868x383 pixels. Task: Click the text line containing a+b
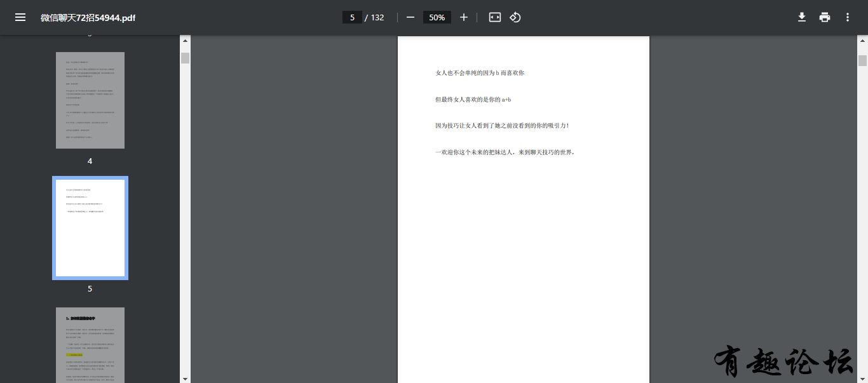point(473,100)
